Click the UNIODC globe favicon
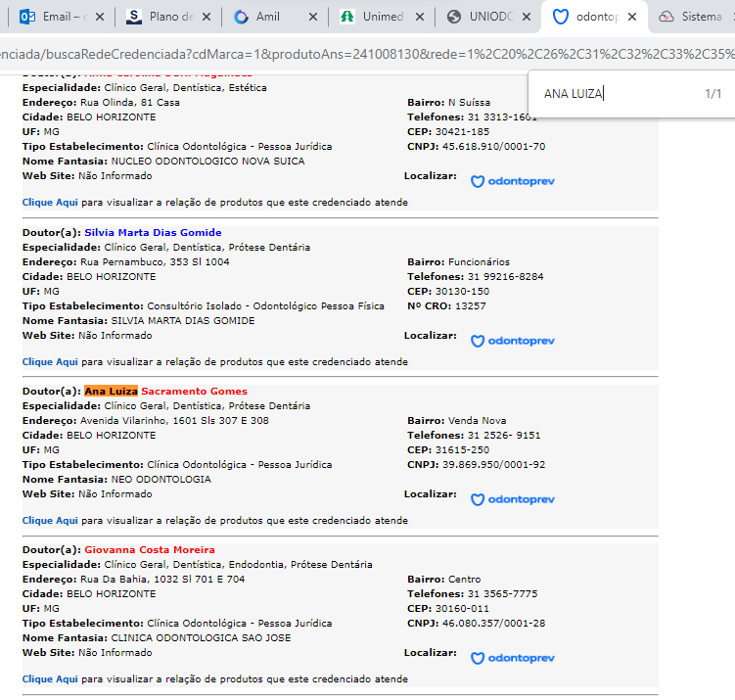 (454, 17)
